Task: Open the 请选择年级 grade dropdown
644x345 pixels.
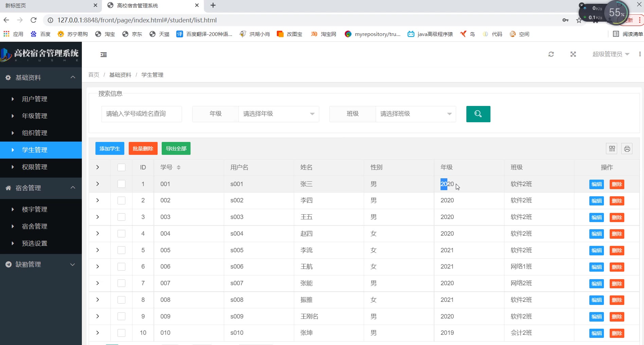Action: pos(279,114)
